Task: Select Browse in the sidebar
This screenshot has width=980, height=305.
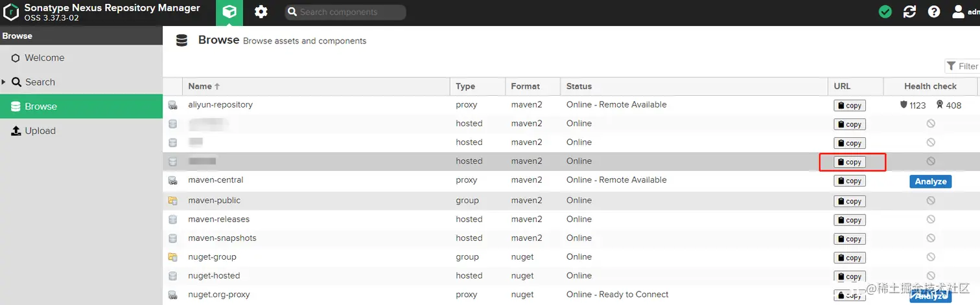Action: pyautogui.click(x=81, y=106)
